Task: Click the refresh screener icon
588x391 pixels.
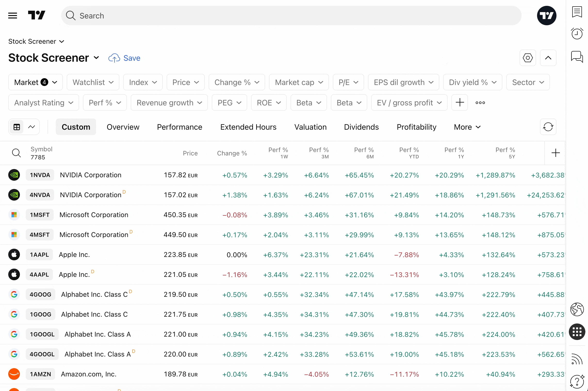Action: (x=548, y=127)
